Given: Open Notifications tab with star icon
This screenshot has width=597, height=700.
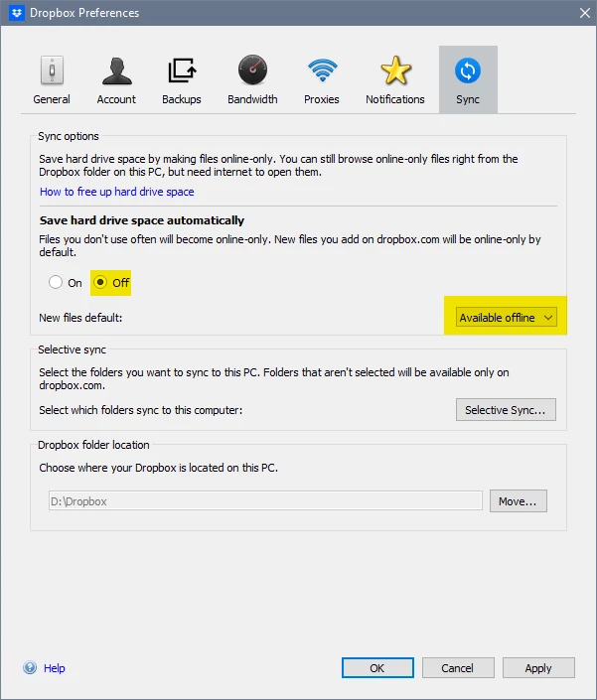Looking at the screenshot, I should pyautogui.click(x=395, y=79).
